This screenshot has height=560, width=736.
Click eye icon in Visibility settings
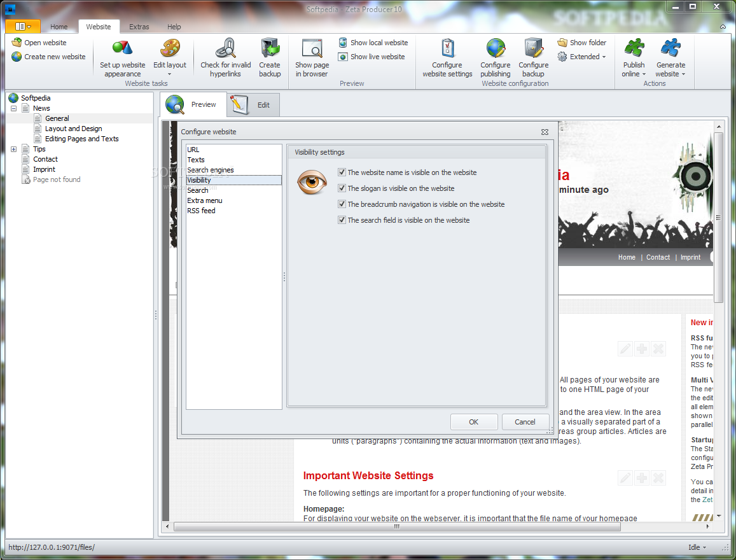click(312, 181)
